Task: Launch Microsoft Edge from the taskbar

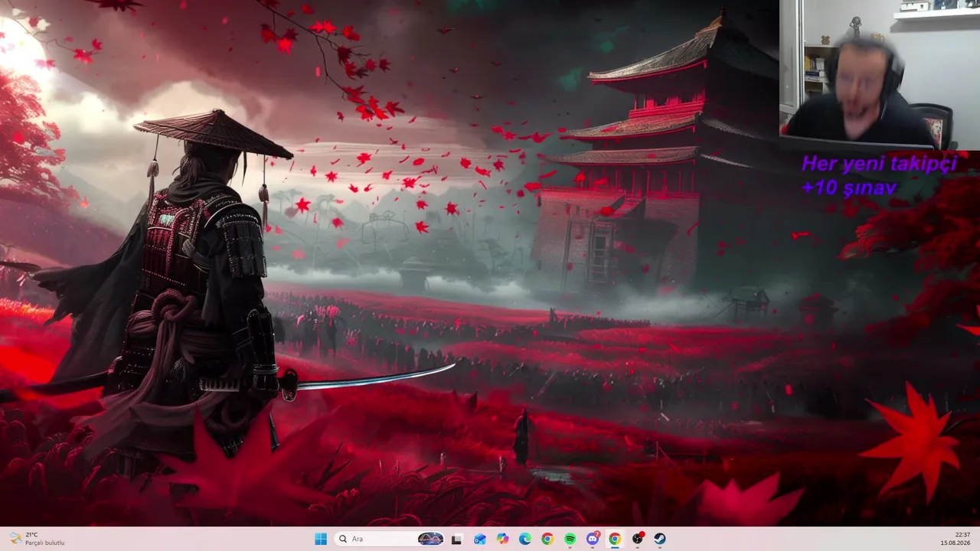Action: 525,539
